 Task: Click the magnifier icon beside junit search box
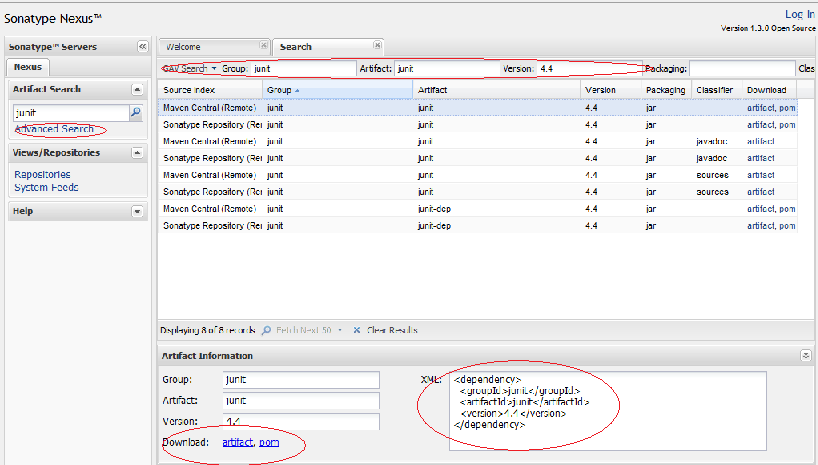pyautogui.click(x=136, y=112)
